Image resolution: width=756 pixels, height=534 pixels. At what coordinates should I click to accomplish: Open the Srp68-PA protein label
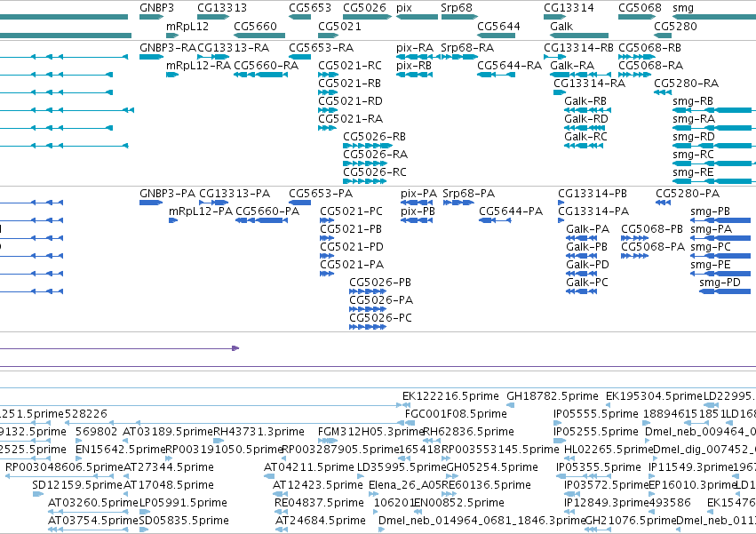[469, 194]
